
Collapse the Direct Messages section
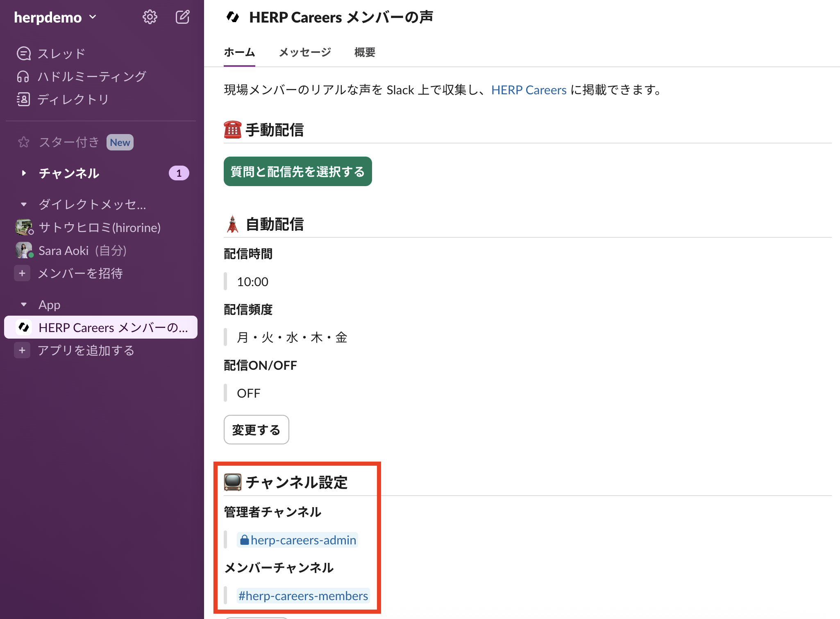(24, 204)
